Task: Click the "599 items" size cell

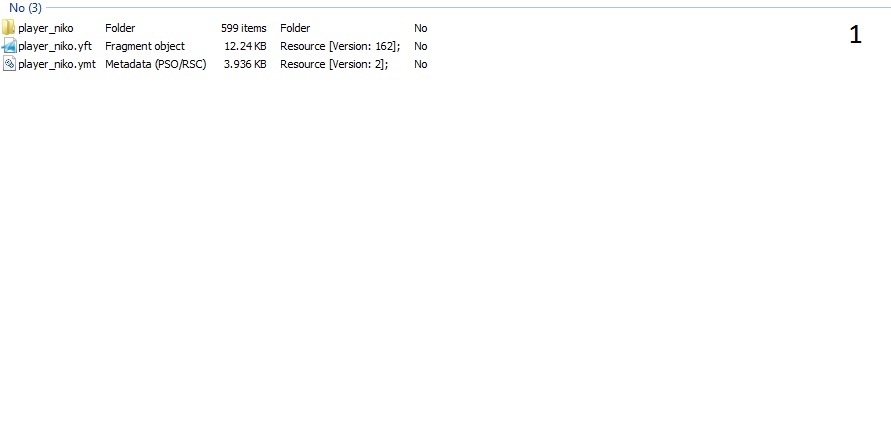Action: 244,28
